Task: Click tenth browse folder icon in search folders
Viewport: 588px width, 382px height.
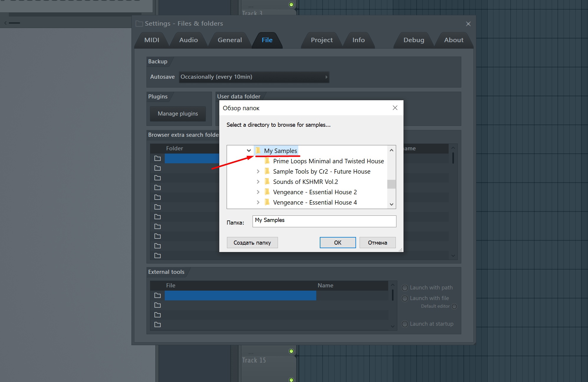Action: [158, 246]
